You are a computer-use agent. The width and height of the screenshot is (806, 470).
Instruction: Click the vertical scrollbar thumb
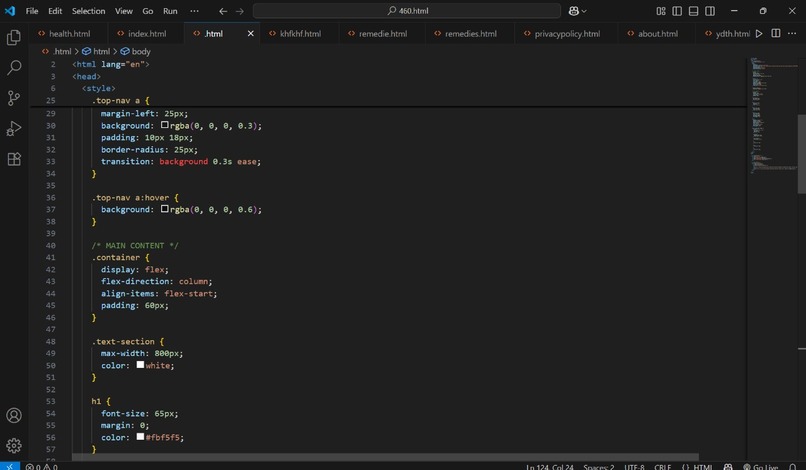(x=802, y=153)
